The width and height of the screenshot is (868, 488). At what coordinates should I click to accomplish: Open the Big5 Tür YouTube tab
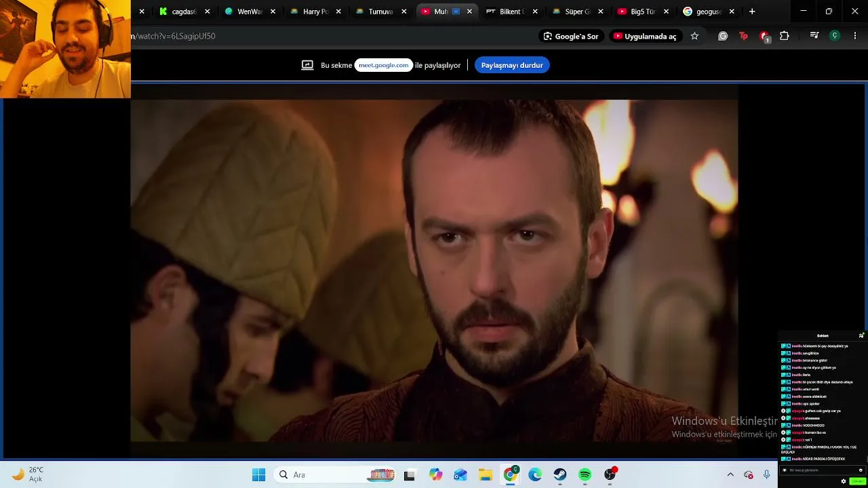click(x=644, y=12)
